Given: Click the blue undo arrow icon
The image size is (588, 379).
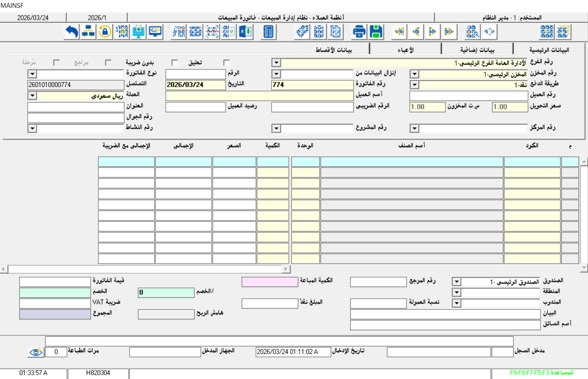Looking at the screenshot, I should click(72, 32).
